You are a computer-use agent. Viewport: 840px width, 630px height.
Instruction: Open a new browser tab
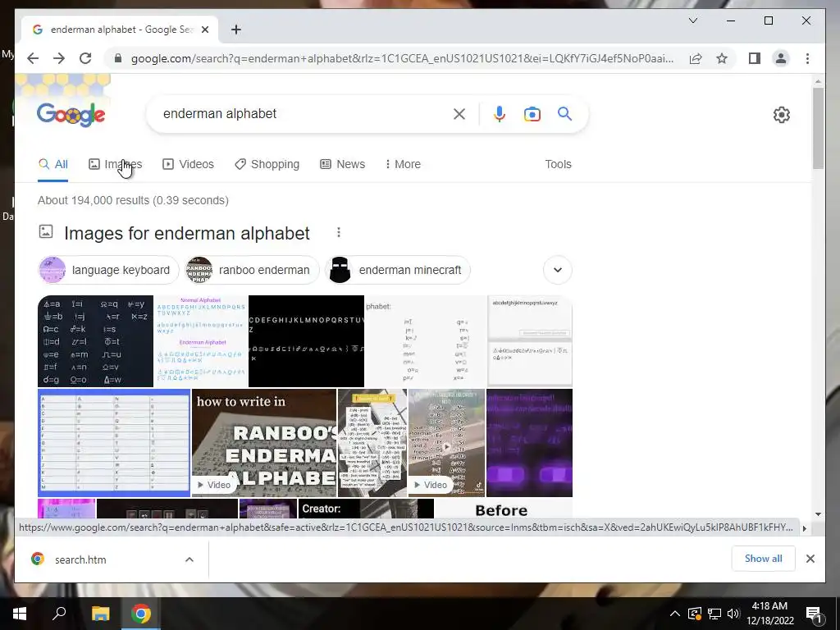[x=235, y=30]
